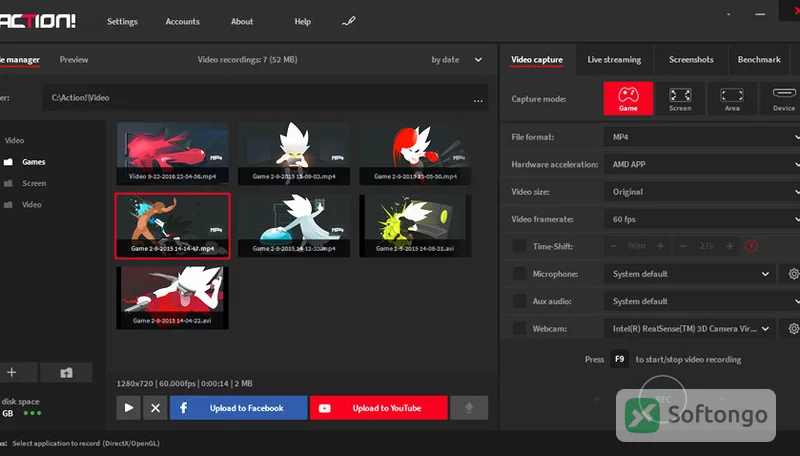Select Area capture mode

[x=732, y=98]
